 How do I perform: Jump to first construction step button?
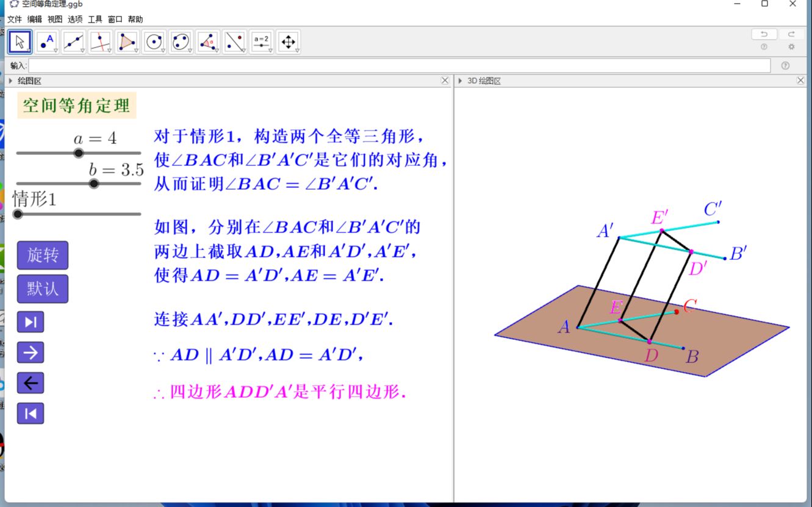[x=31, y=414]
